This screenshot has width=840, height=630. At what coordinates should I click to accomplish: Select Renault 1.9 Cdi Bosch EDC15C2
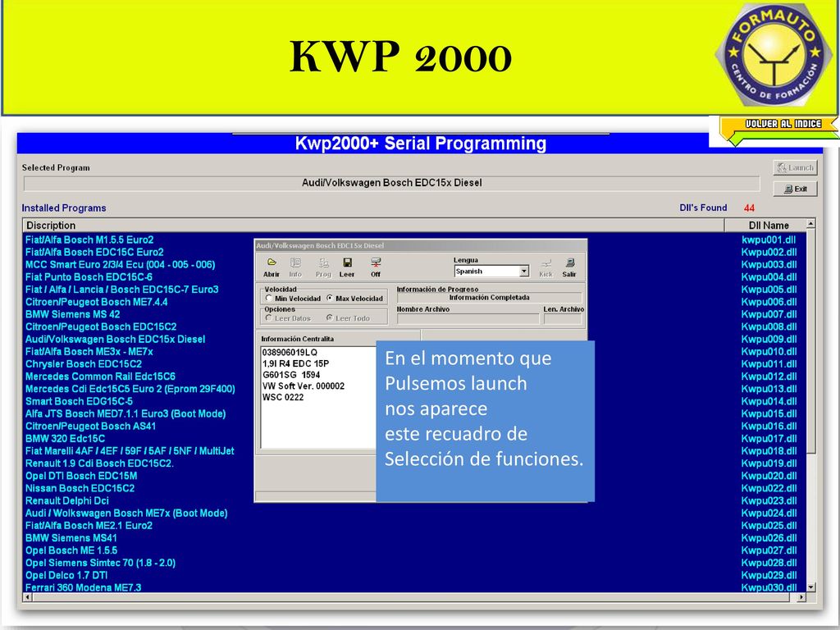99,463
